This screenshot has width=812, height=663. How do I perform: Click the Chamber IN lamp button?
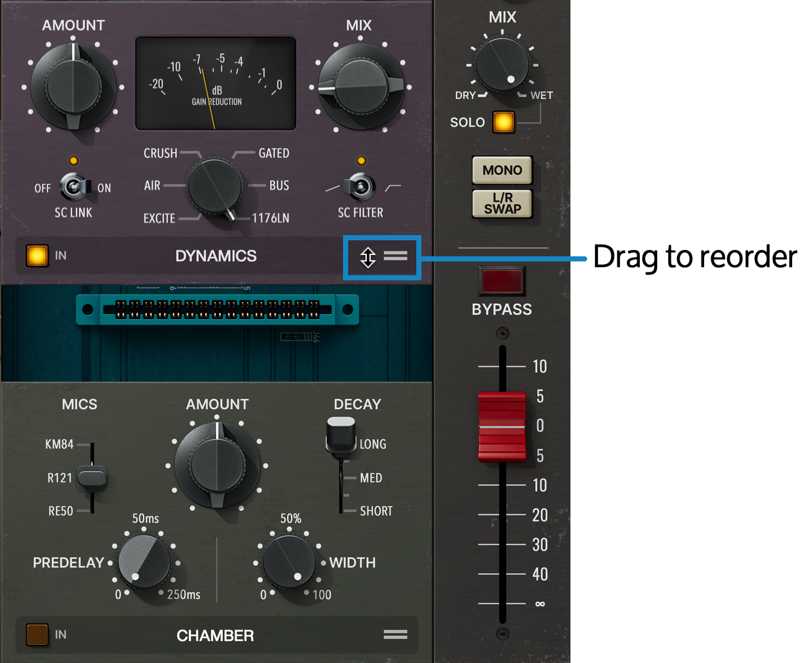tap(37, 635)
